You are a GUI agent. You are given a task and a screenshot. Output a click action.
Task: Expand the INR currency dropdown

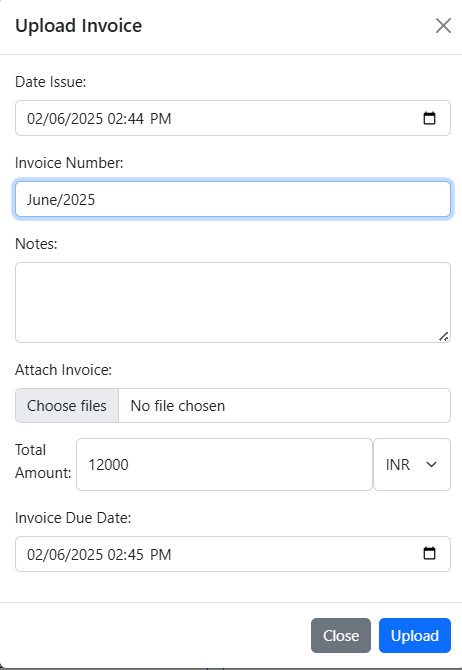(x=412, y=464)
